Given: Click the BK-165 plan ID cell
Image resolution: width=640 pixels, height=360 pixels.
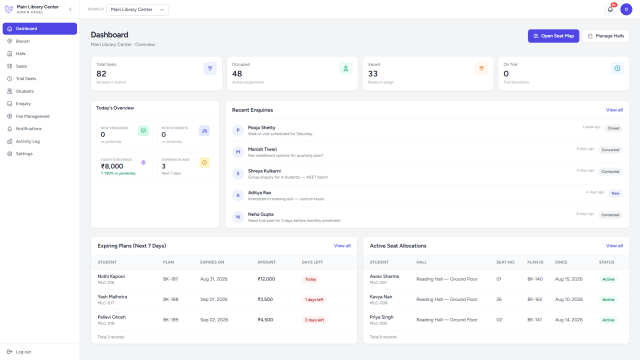Looking at the screenshot, I should click(x=535, y=300).
